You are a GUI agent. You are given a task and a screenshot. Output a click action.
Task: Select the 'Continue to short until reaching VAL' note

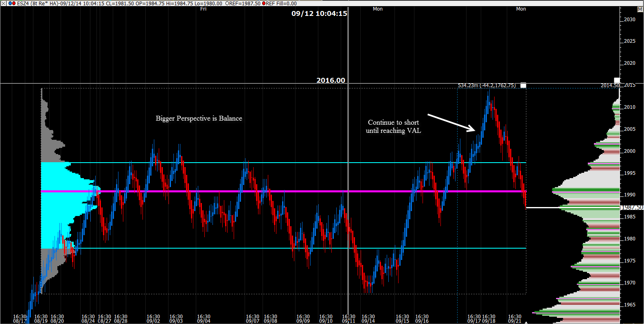click(x=393, y=126)
